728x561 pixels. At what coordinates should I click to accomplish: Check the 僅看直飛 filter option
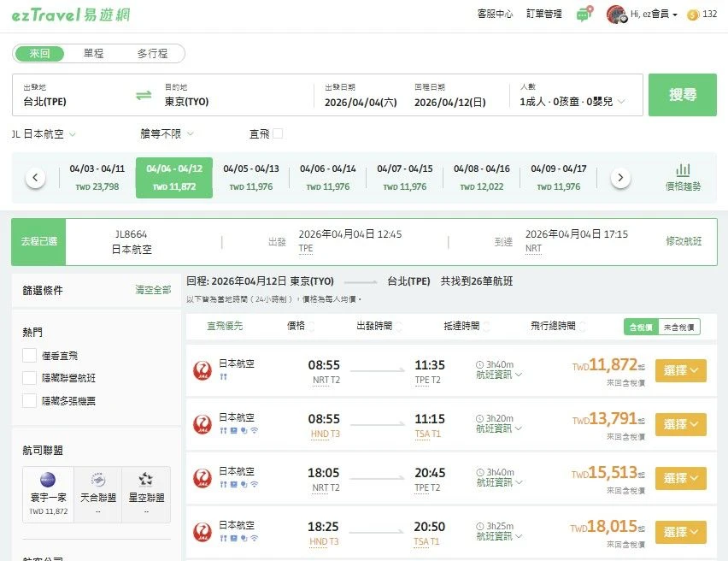pos(30,356)
